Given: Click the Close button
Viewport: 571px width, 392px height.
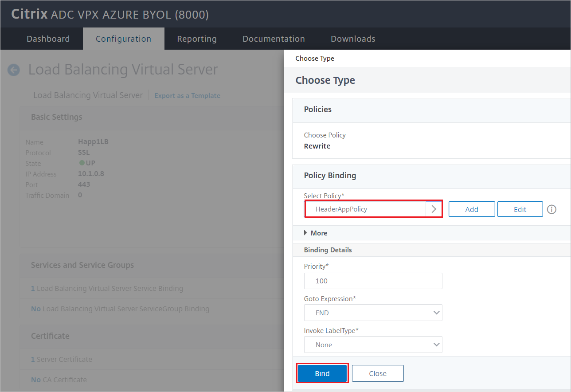Looking at the screenshot, I should (x=378, y=373).
